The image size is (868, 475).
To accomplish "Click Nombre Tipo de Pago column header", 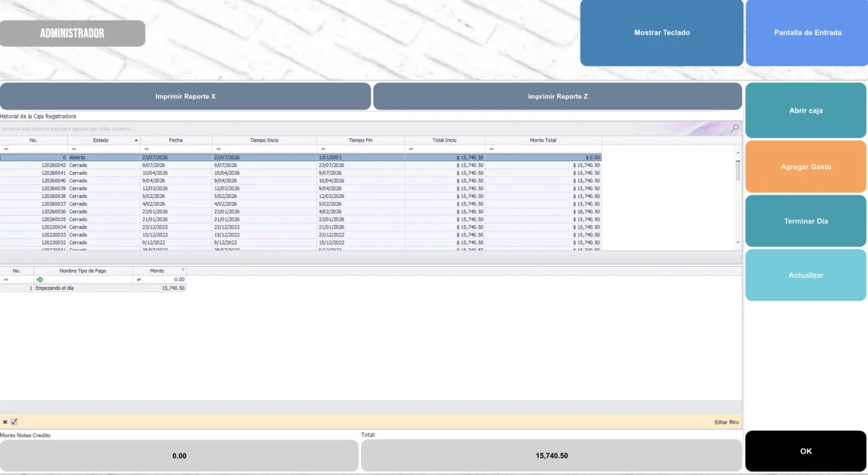I will [82, 270].
